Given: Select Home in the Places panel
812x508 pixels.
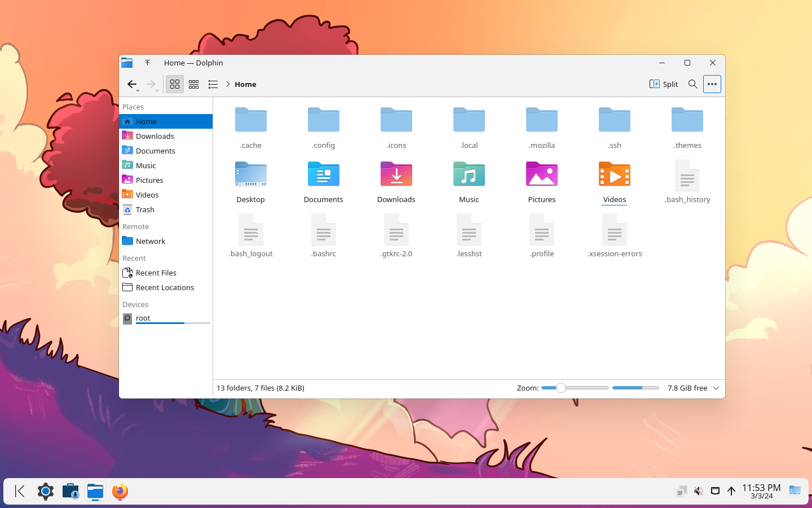Looking at the screenshot, I should (x=166, y=121).
